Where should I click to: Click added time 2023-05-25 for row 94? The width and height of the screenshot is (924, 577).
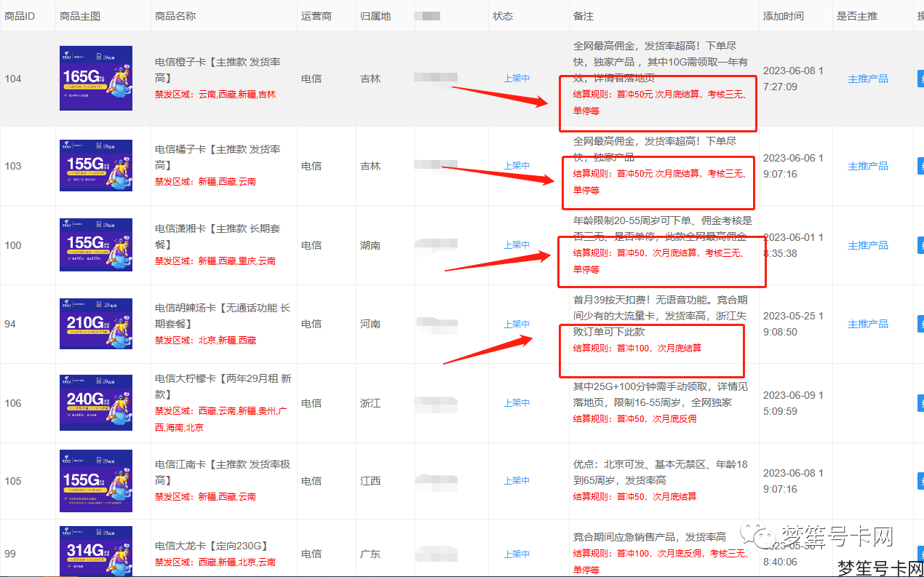pos(794,324)
